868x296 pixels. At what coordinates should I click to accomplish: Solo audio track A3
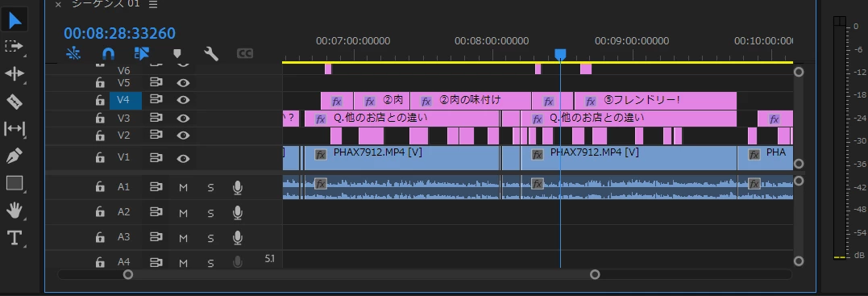coord(210,239)
